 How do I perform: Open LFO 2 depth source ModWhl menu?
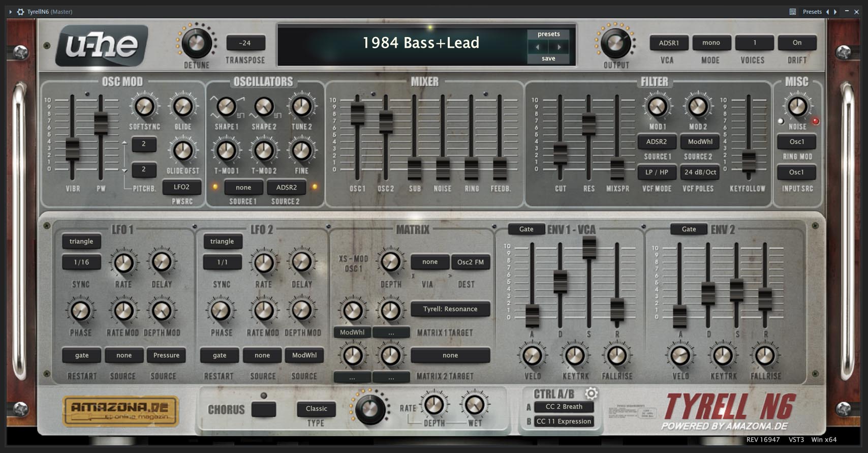[x=304, y=355]
